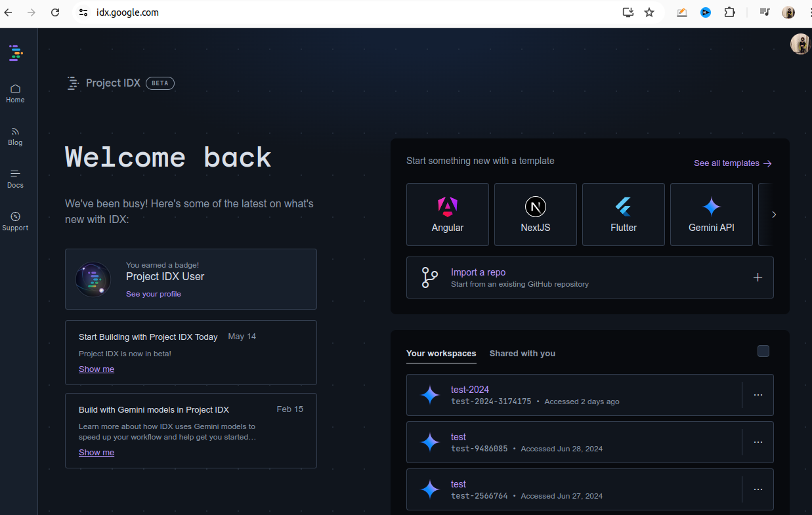The width and height of the screenshot is (812, 515).
Task: Open Home from the left sidebar
Action: (14, 93)
